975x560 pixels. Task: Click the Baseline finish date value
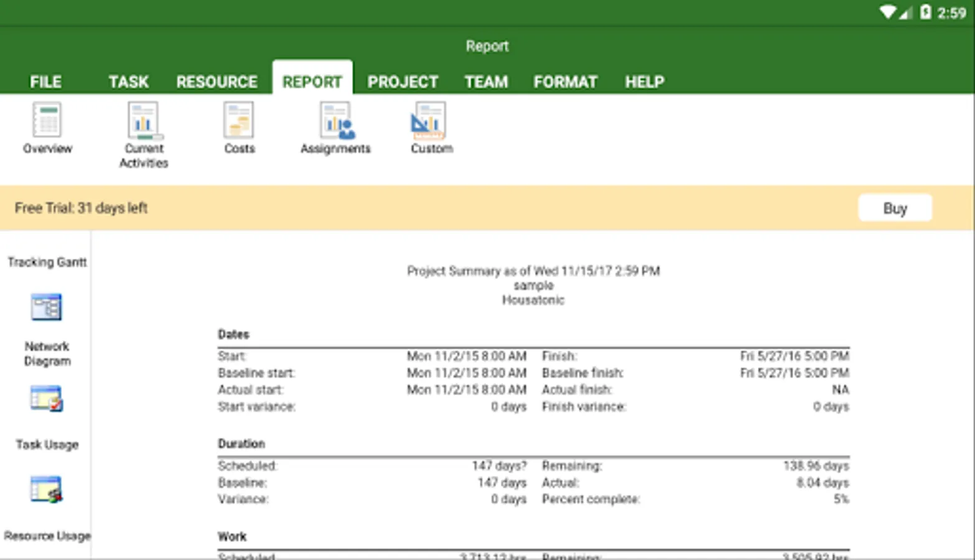(795, 373)
